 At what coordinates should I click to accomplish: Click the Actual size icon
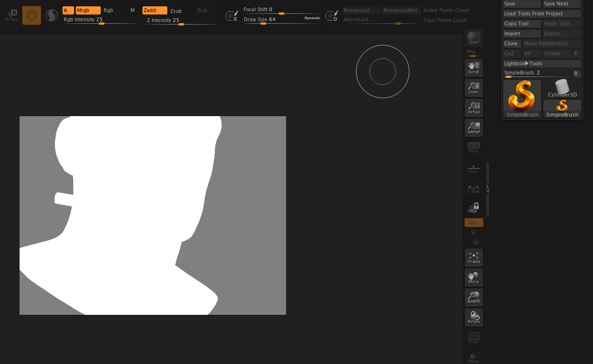coord(473,107)
